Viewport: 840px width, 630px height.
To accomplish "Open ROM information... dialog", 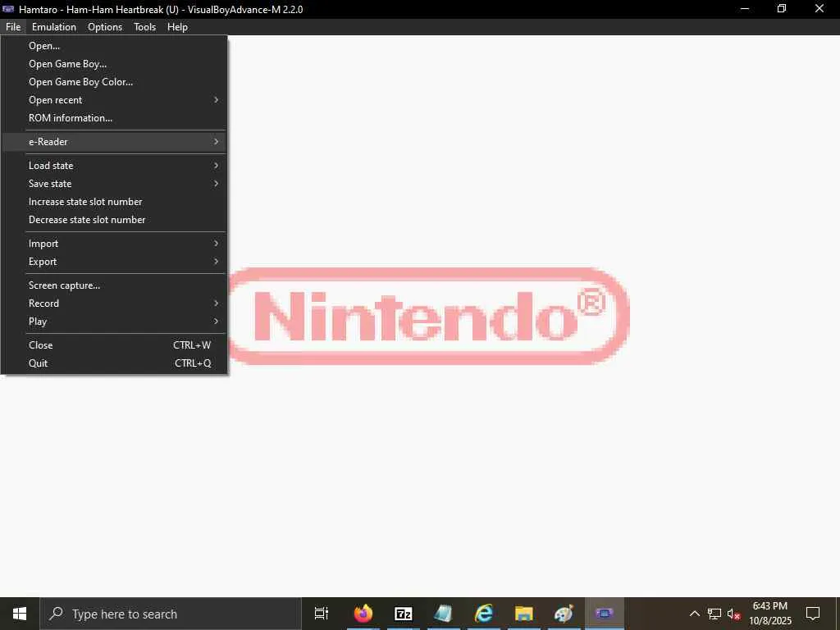I will (114, 118).
